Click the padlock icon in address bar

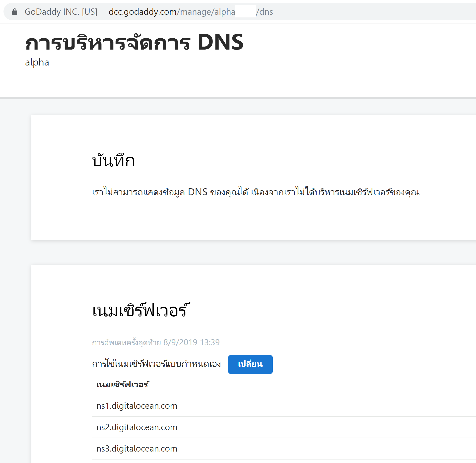pyautogui.click(x=15, y=12)
